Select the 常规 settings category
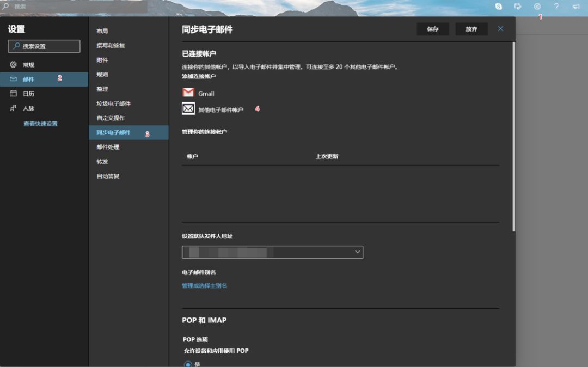The width and height of the screenshot is (588, 367). click(44, 65)
